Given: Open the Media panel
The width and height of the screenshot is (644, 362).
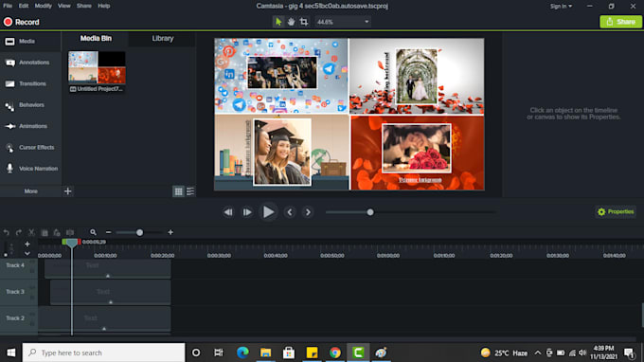Looking at the screenshot, I should [30, 42].
